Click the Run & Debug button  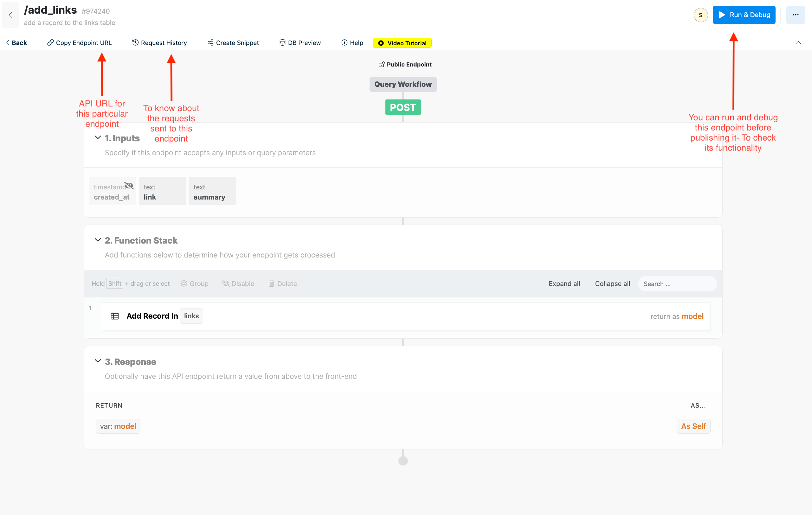point(744,15)
